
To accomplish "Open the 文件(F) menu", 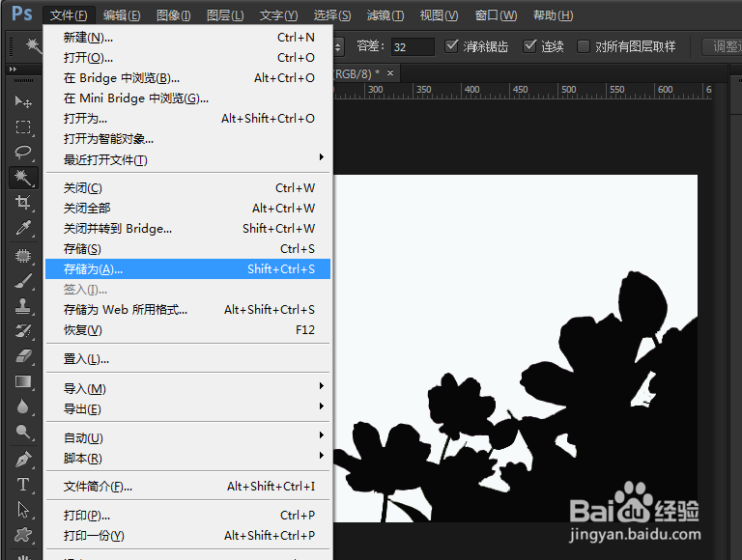I will [x=69, y=15].
